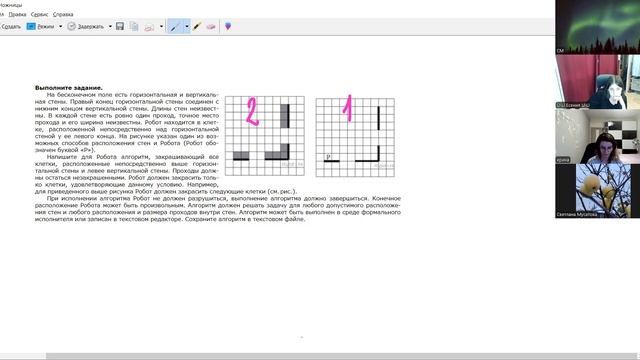The image size is (640, 360).
Task: Select the participant tile with red curtain
Action: pos(598,82)
